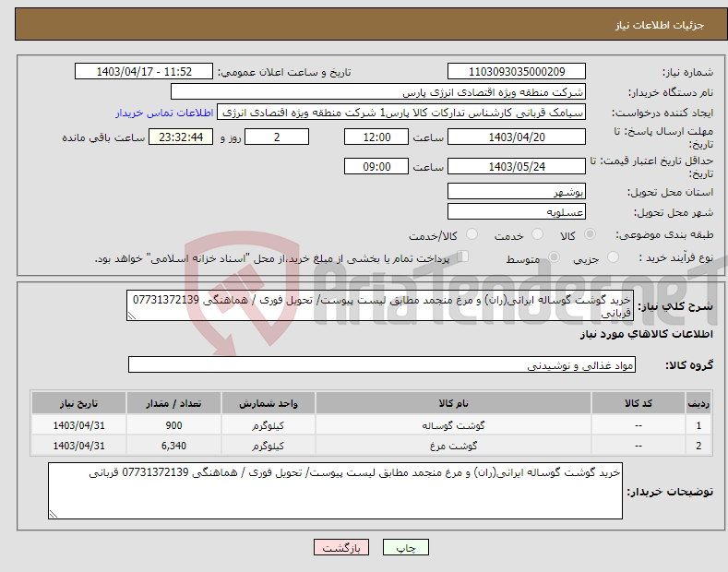728x572 pixels.
Task: Click the request creator field
Action: coord(401,113)
